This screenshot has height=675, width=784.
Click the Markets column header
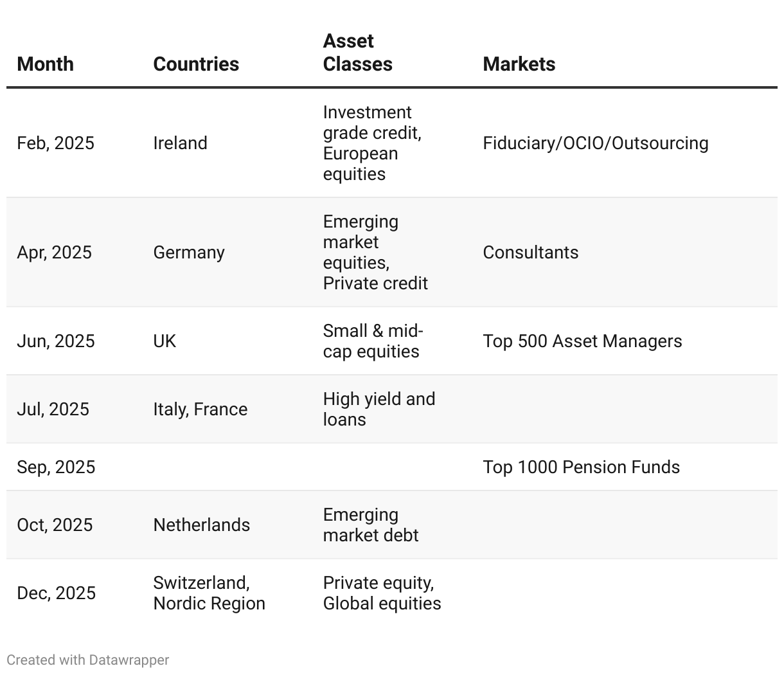(519, 64)
